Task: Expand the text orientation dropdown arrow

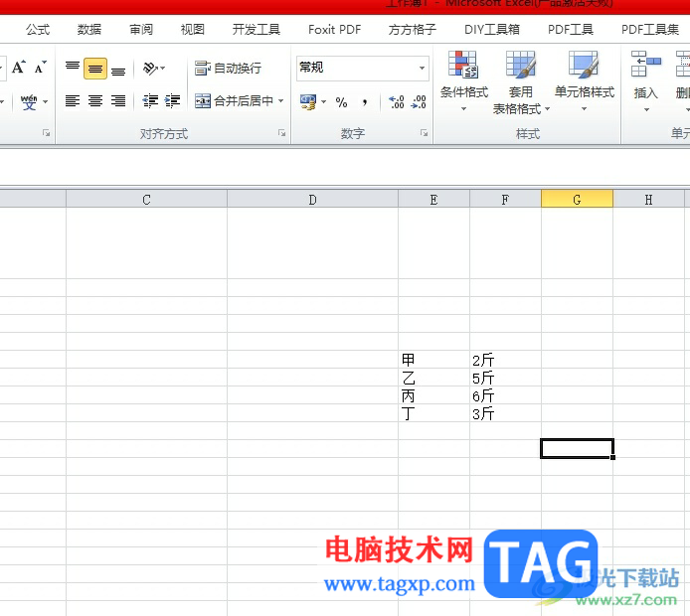Action: (163, 69)
